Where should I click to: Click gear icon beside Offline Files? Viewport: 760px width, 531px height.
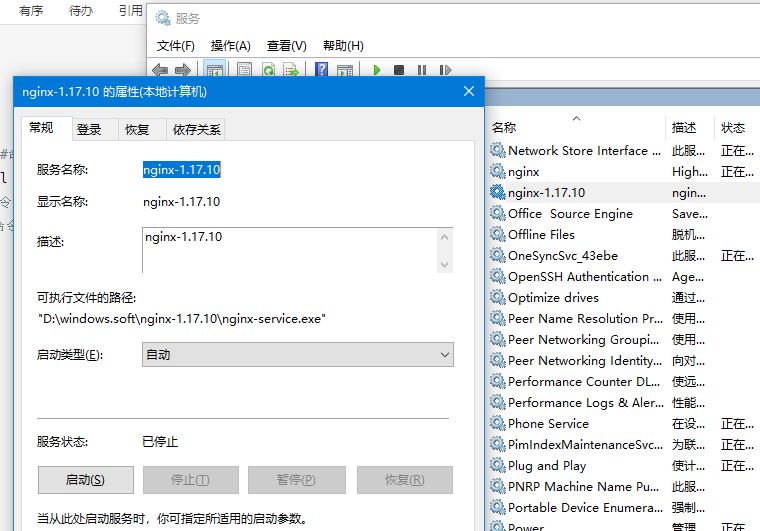[498, 234]
